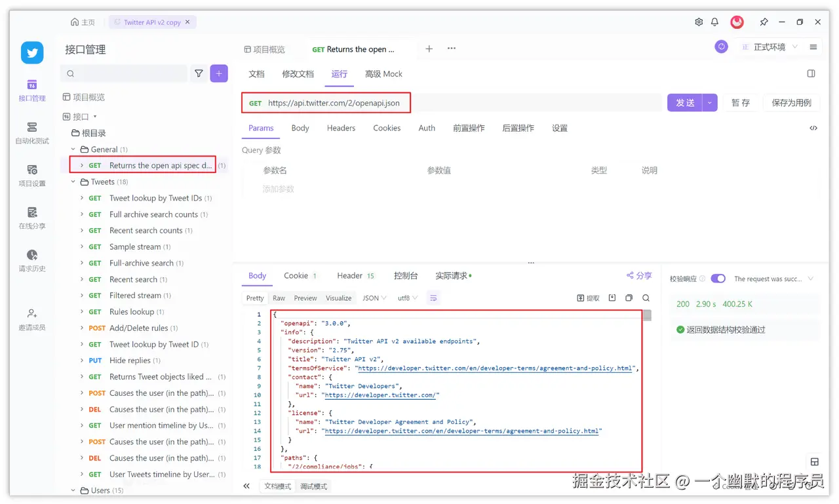This screenshot has width=839, height=504.
Task: Collapse the Tweets folder
Action: [73, 182]
